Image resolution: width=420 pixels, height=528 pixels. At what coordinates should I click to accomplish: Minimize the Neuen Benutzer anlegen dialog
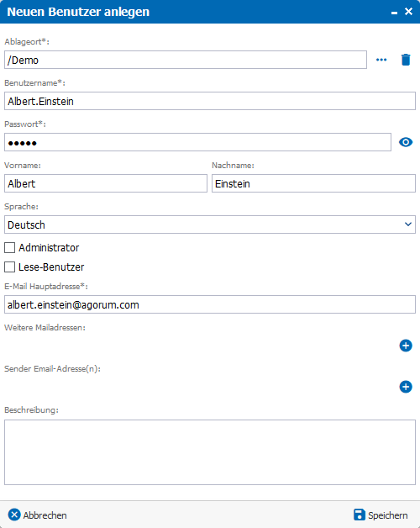click(394, 13)
